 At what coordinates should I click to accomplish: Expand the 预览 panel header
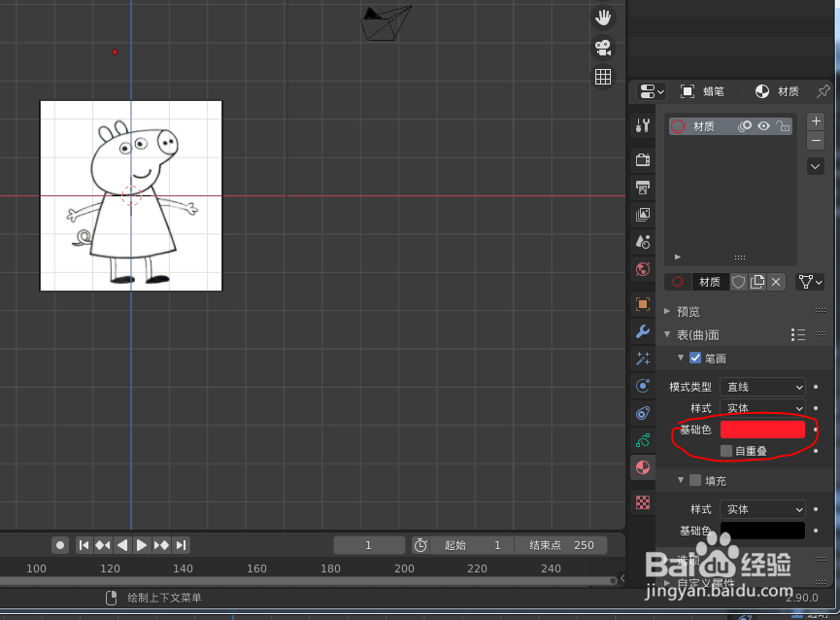point(687,311)
